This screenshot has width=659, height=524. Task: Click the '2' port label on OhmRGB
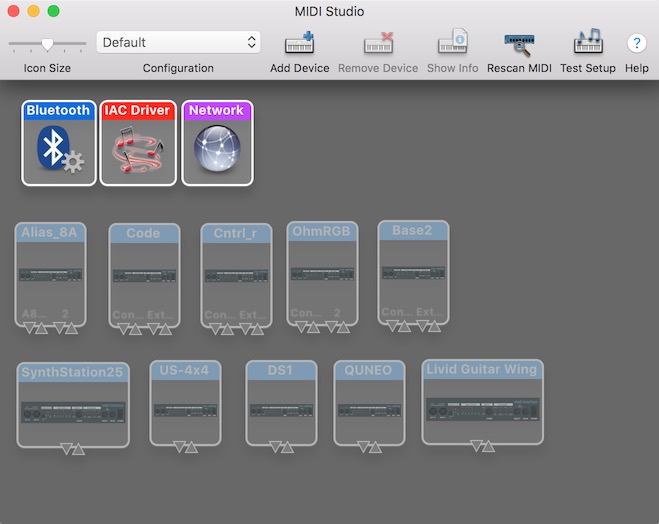337,313
